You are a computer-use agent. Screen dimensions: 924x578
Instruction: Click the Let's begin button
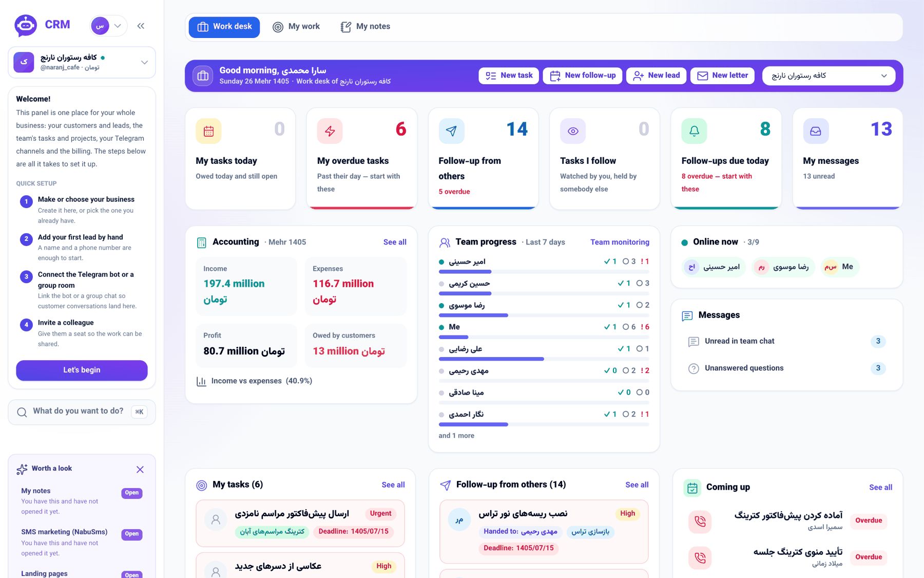click(x=82, y=370)
